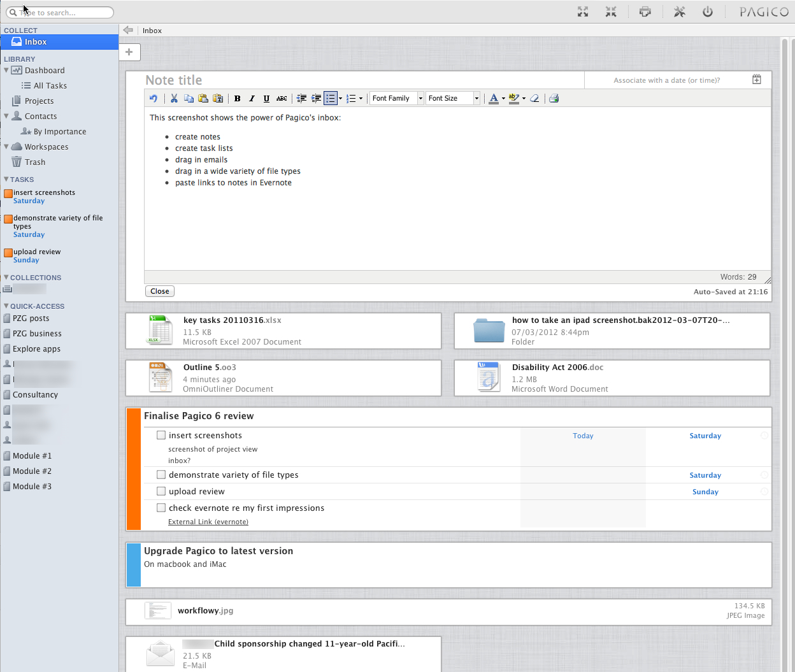
Task: Click the expand-all arrows icon in top bar
Action: tap(583, 11)
